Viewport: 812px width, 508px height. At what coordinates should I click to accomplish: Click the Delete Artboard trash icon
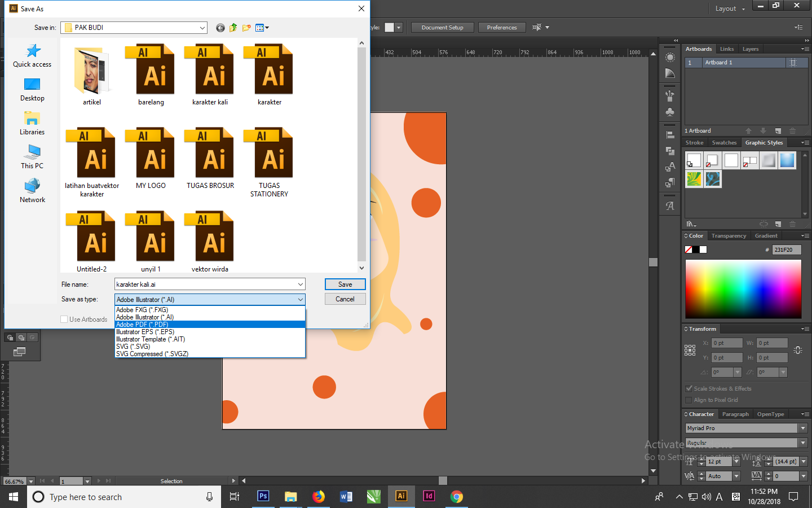pyautogui.click(x=793, y=130)
